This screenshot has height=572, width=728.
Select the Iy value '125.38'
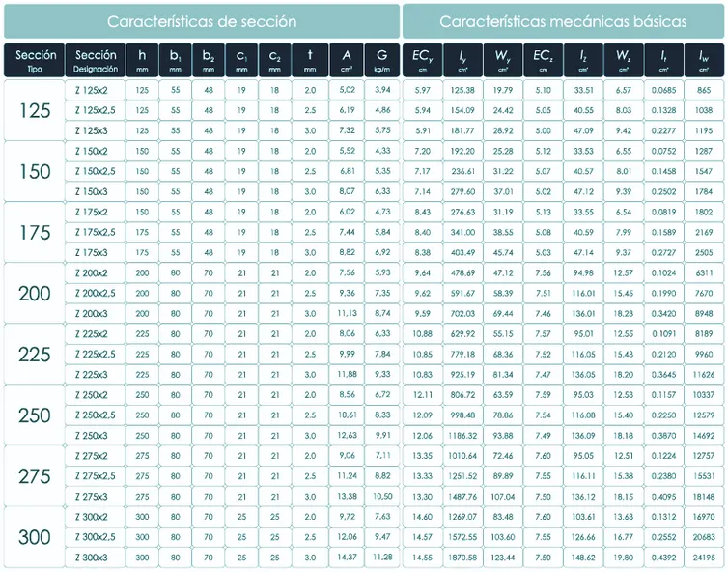[x=462, y=90]
